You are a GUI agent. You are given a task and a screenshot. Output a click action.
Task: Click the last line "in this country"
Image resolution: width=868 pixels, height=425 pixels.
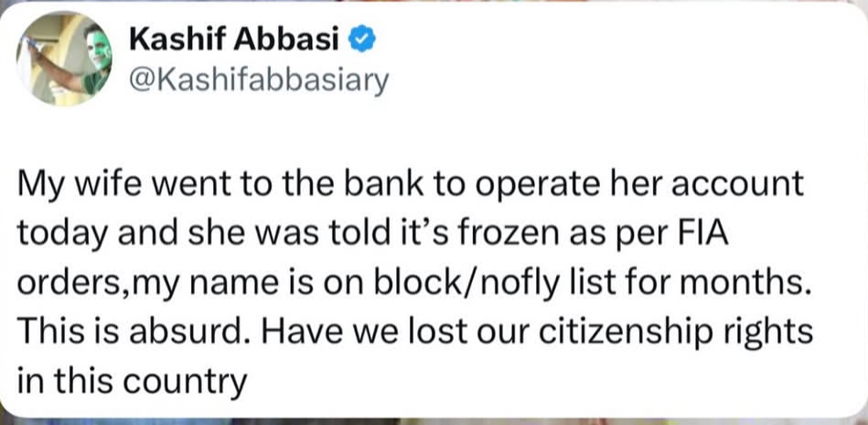click(x=133, y=380)
